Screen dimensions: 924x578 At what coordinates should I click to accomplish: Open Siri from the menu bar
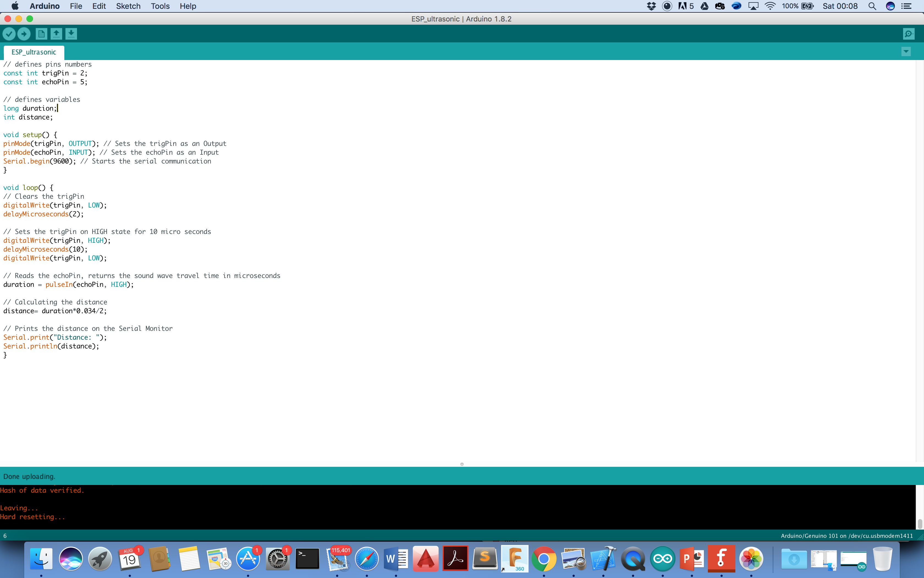pyautogui.click(x=890, y=6)
